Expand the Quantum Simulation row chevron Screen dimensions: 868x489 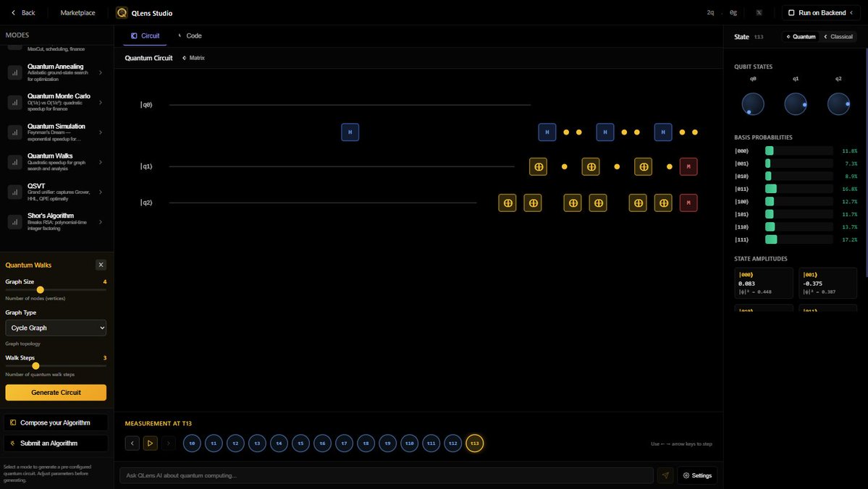tap(100, 132)
